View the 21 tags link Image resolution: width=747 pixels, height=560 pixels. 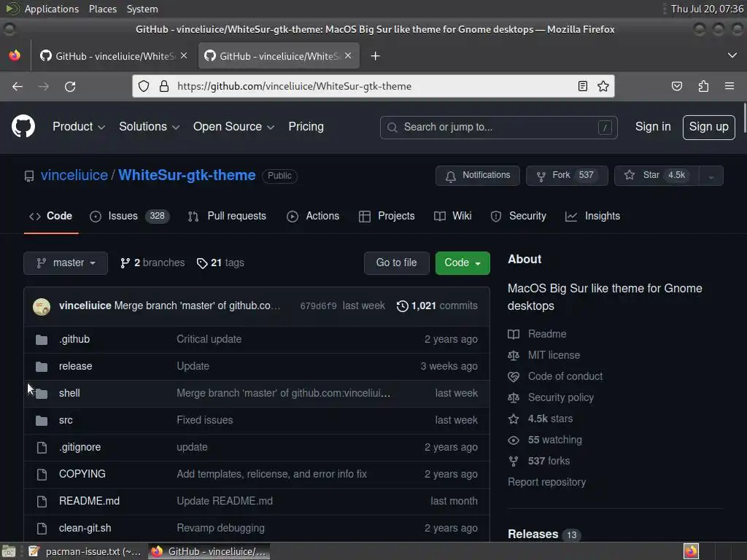coord(220,262)
